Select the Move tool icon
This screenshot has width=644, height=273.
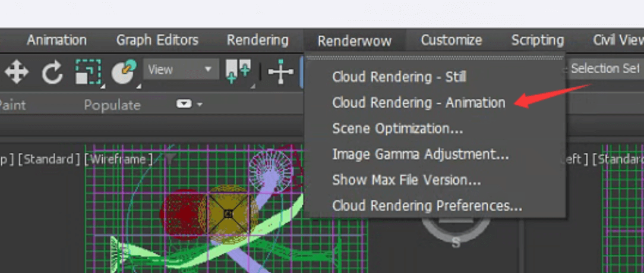17,73
